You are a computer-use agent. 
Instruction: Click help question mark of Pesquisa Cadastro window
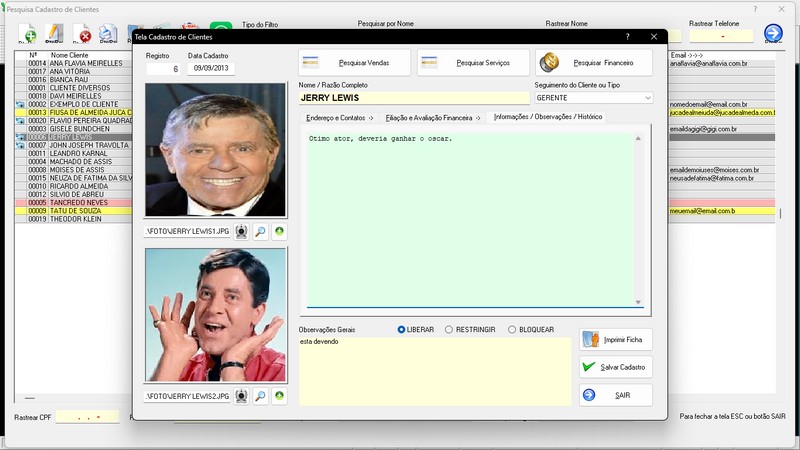tap(755, 9)
